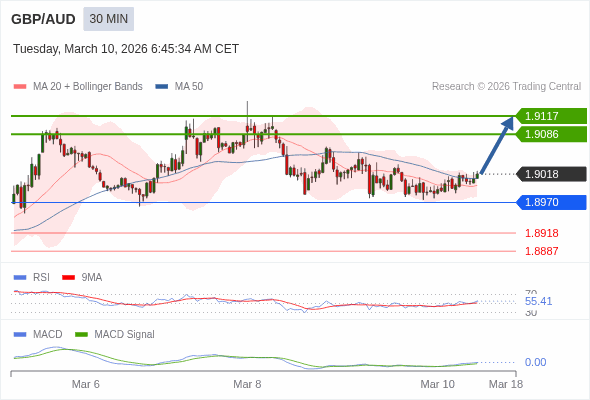Click the MACD blue legend swatch
This screenshot has height=400, width=590.
[20, 335]
